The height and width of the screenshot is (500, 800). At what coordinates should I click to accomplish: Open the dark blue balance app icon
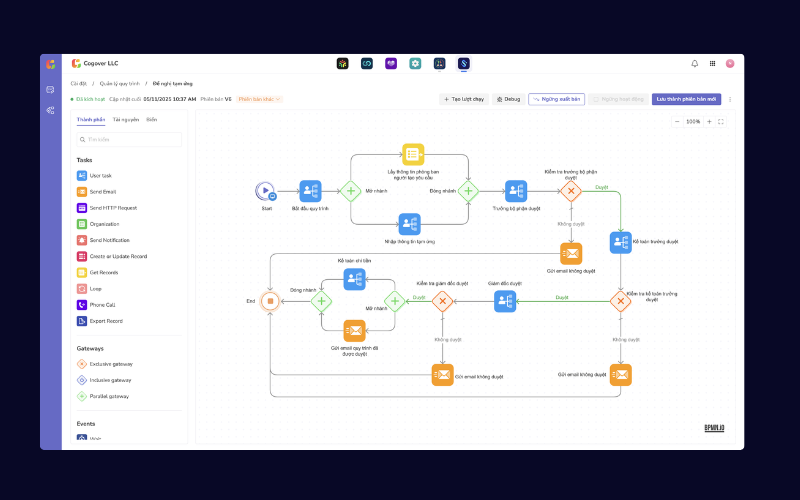tap(439, 64)
